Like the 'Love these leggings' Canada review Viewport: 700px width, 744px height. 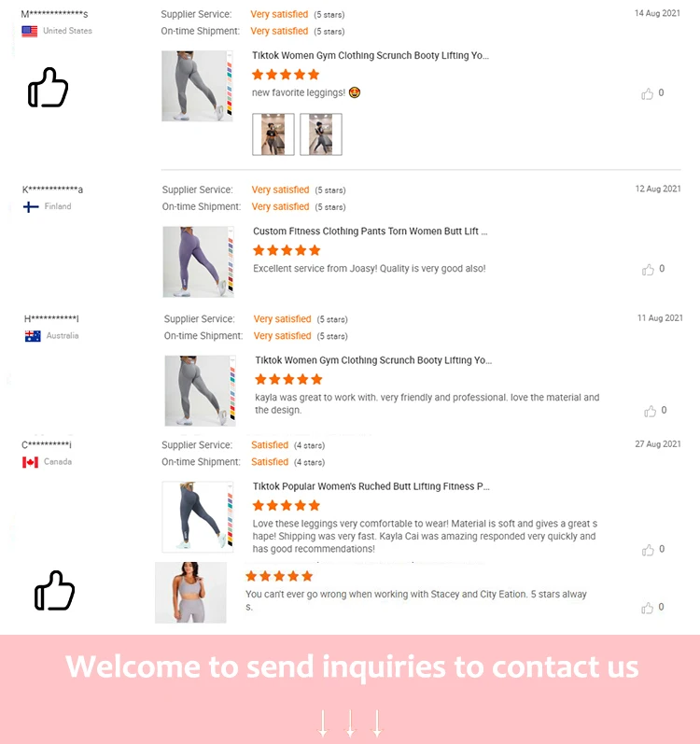pos(648,550)
